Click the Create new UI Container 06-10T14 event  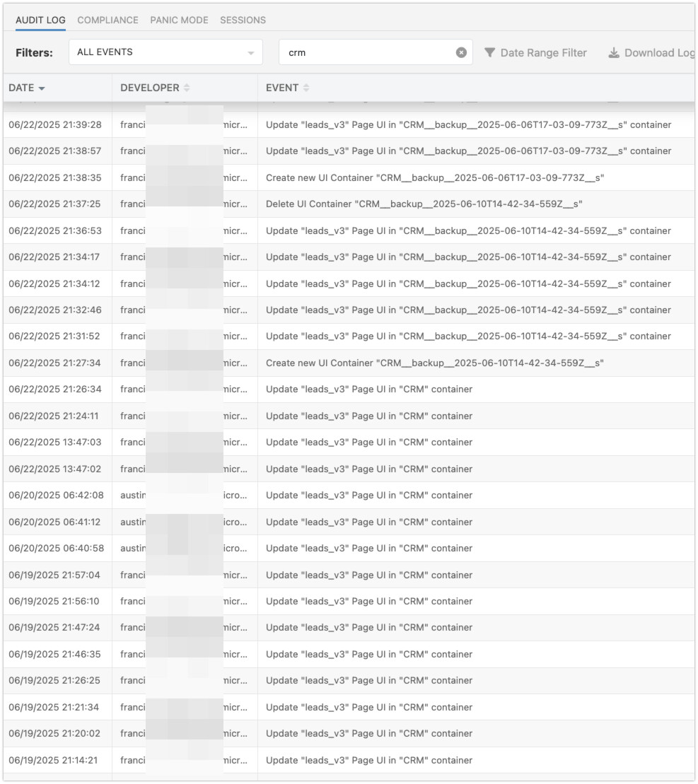[434, 363]
